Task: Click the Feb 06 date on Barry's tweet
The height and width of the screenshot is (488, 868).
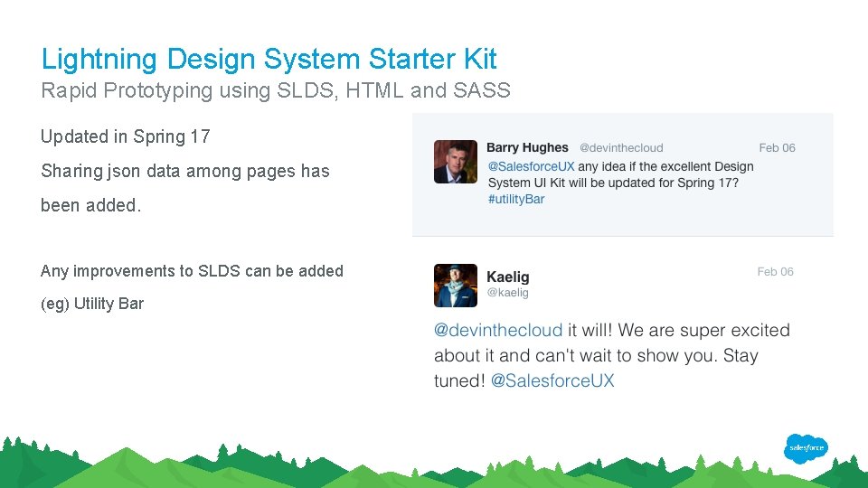Action: [x=777, y=147]
